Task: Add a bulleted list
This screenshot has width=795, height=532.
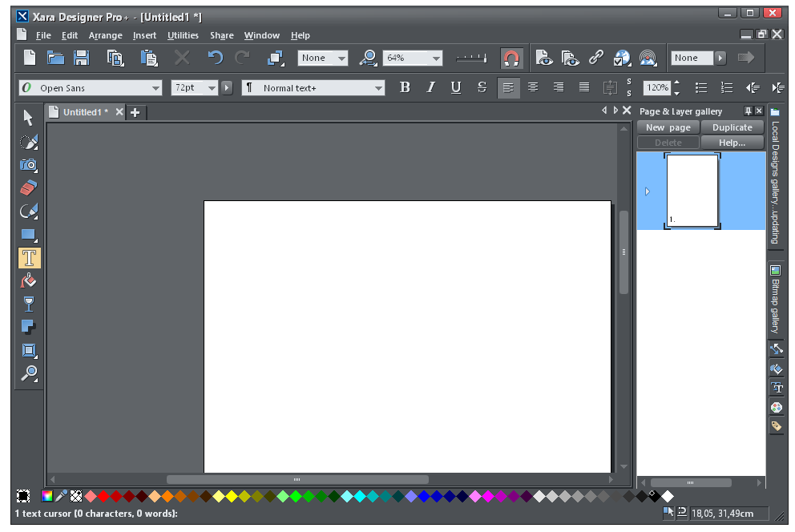Action: pos(701,87)
